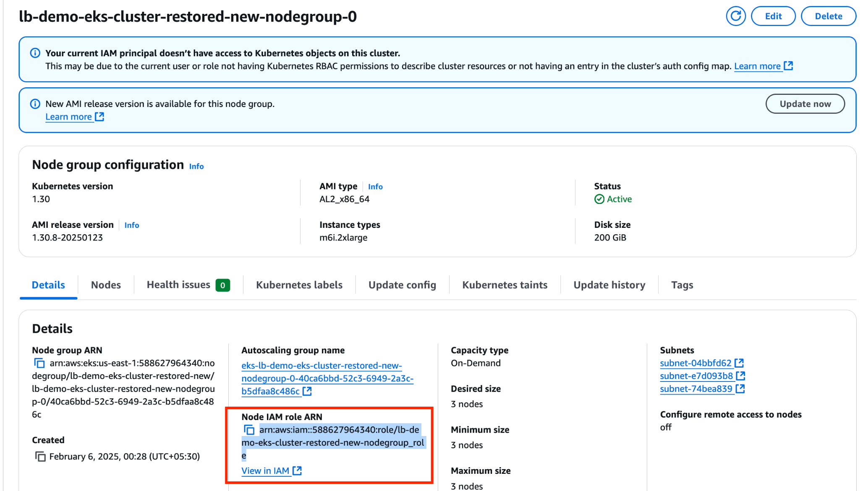Select the Kubernetes version value 1.30
Viewport: 868px width, 491px height.
point(41,199)
